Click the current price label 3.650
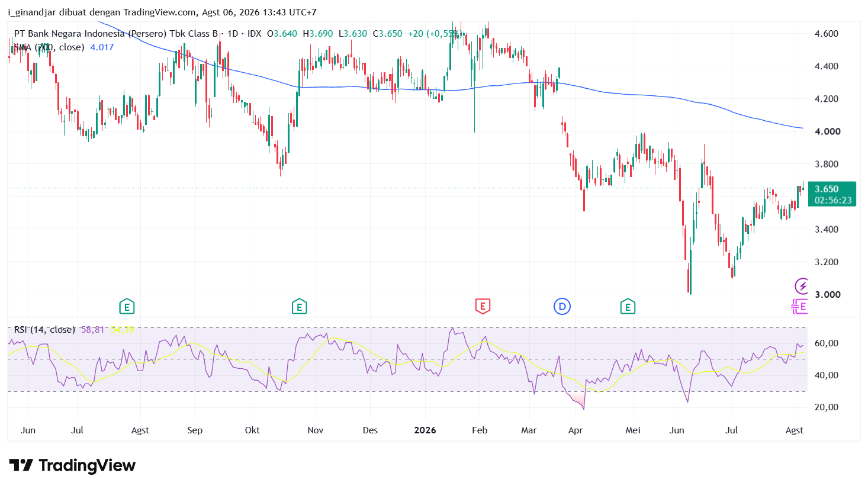This screenshot has width=868, height=489. click(x=827, y=189)
